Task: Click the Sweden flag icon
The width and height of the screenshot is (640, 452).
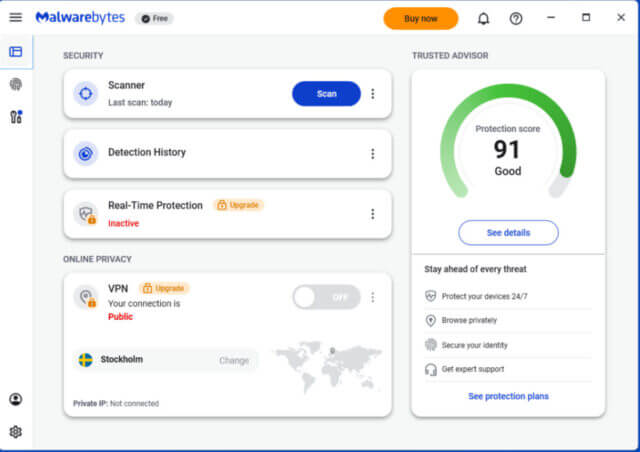Action: click(x=85, y=360)
